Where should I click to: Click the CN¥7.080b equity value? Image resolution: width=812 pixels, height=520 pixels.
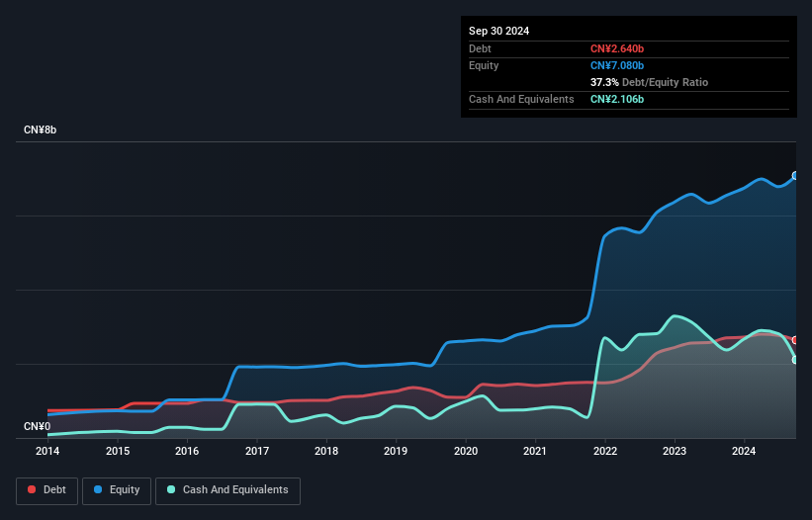point(617,65)
